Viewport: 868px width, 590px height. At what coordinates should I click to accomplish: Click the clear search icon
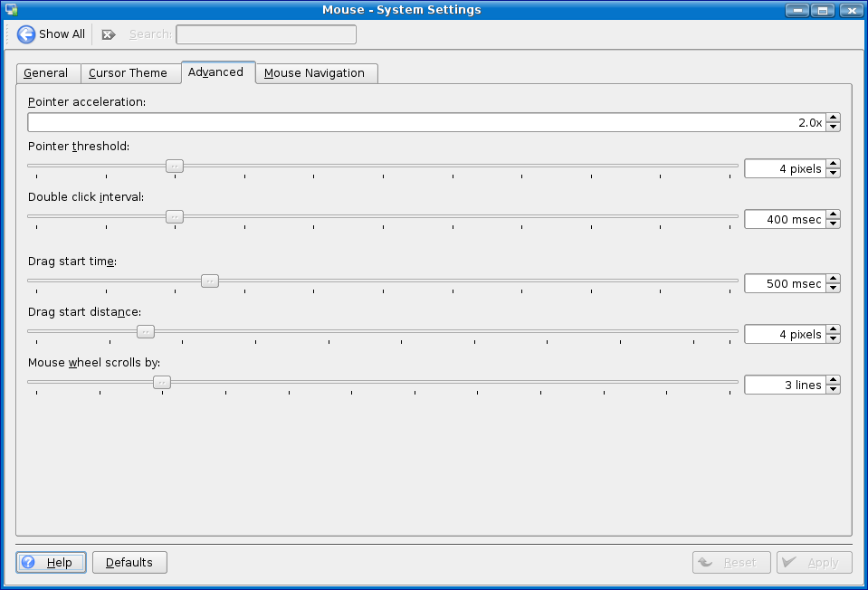point(109,34)
